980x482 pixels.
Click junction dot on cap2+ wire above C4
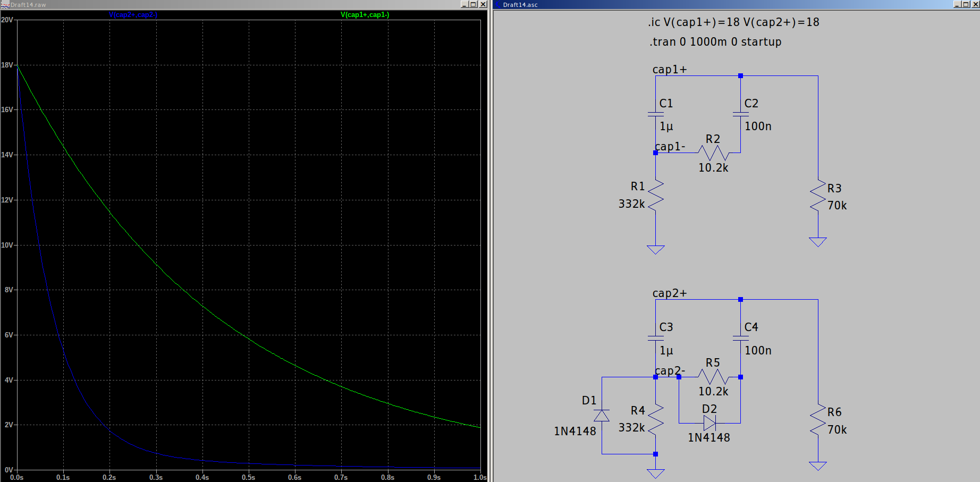click(740, 300)
